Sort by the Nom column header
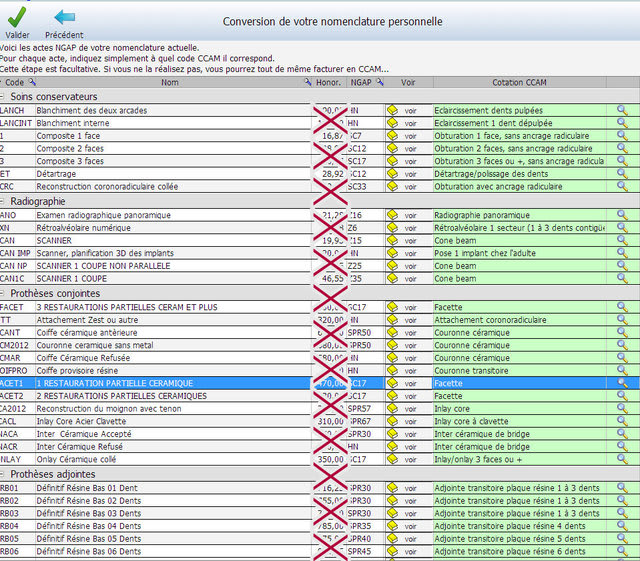Image resolution: width=640 pixels, height=561 pixels. tap(170, 82)
